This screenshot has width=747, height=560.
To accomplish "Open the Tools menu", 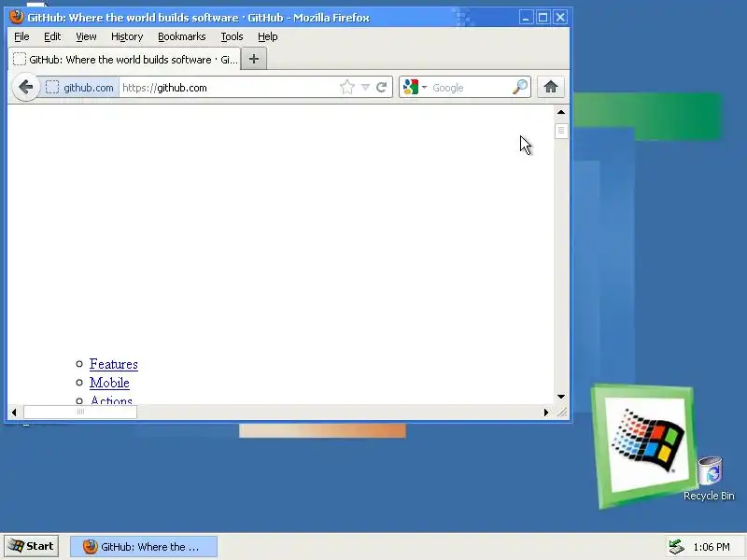I will click(x=232, y=36).
